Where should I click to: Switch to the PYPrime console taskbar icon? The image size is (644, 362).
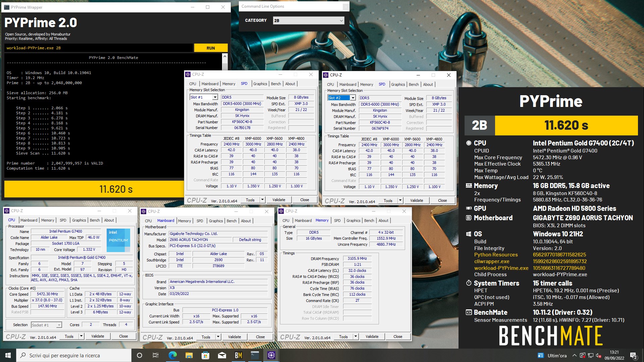pyautogui.click(x=255, y=355)
